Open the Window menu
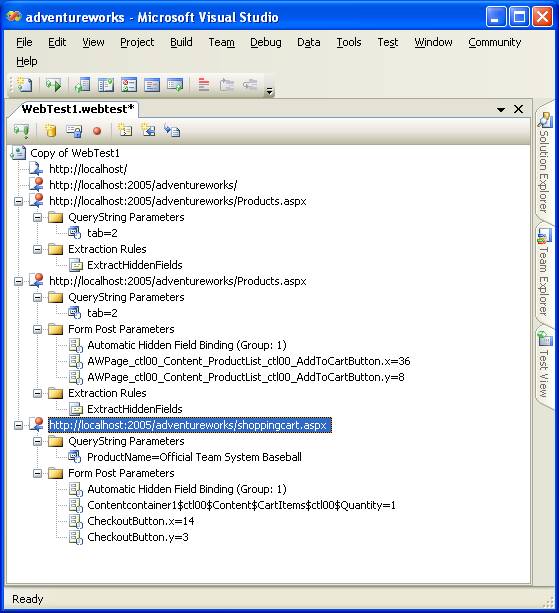559x613 pixels. pos(433,42)
